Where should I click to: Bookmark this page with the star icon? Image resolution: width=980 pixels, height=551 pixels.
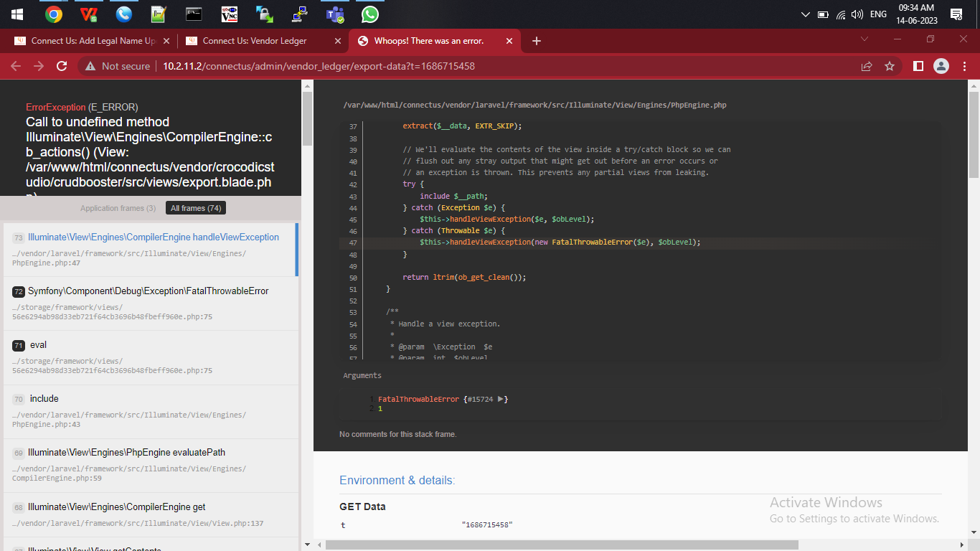(x=890, y=66)
